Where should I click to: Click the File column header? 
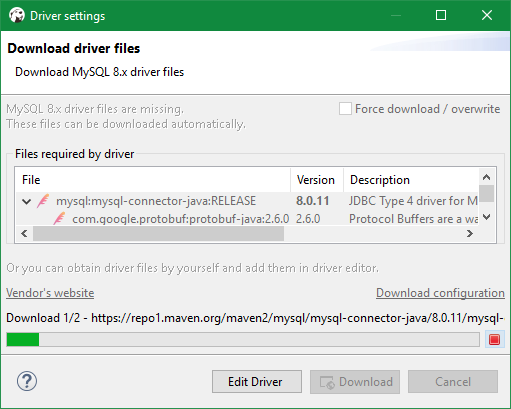tap(153, 180)
